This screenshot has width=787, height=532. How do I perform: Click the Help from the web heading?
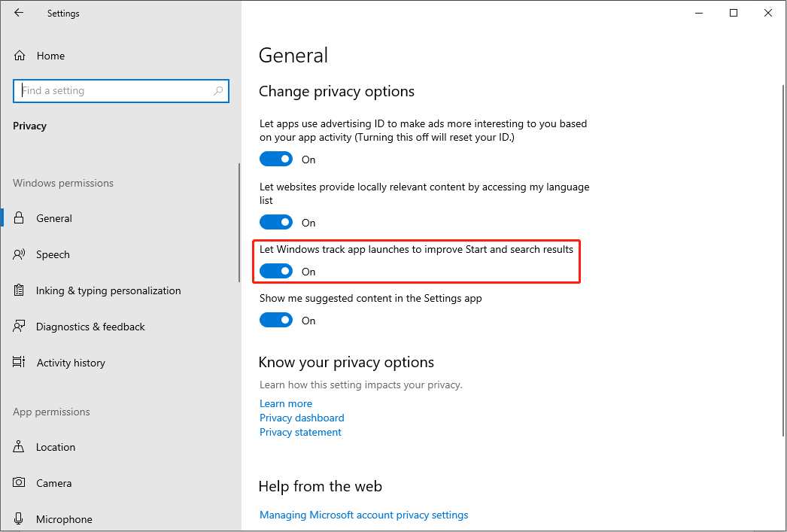point(321,486)
